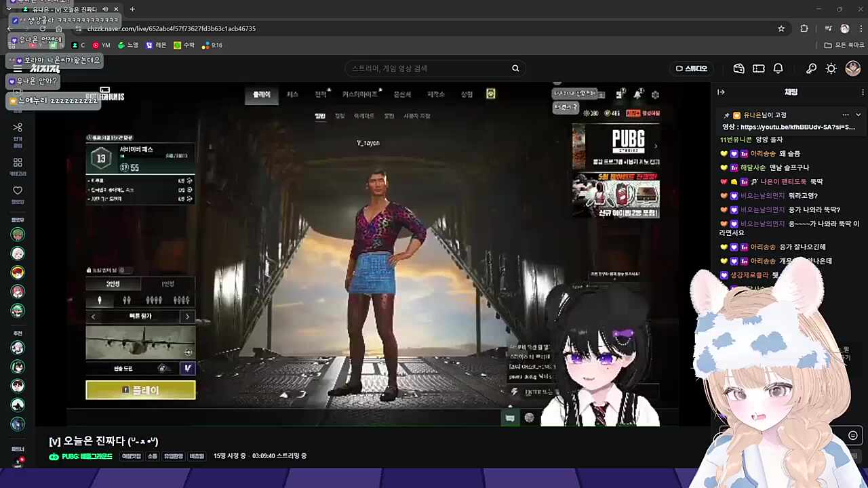Screen dimensions: 868x488
Task: Open the notification bell in the Chzzk header
Action: (778, 68)
